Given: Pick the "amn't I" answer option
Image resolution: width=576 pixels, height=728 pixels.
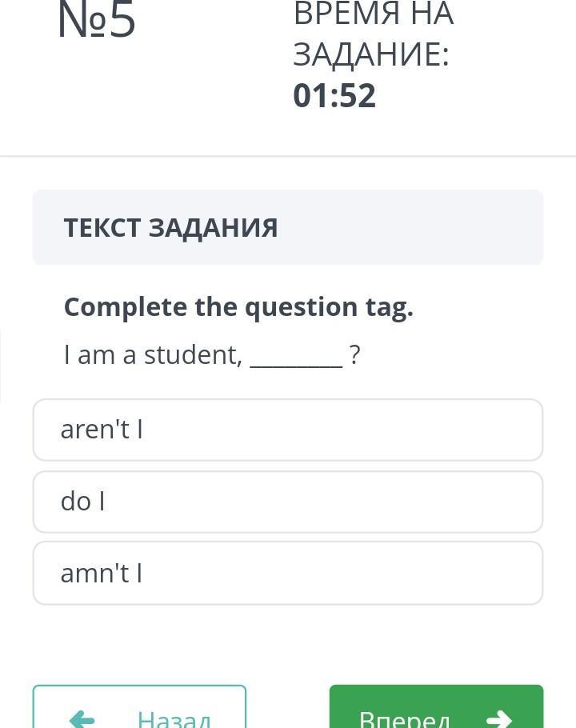Looking at the screenshot, I should 287,573.
